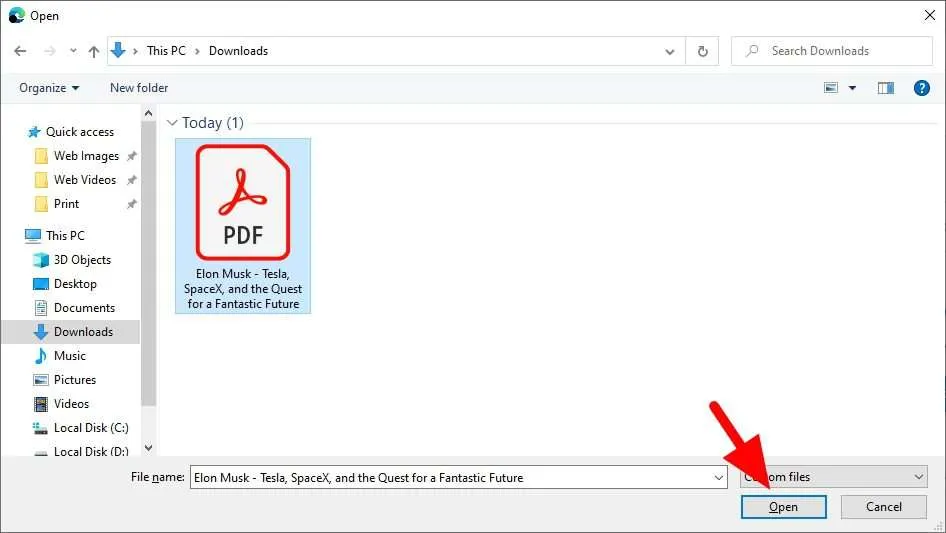Open Music in the sidebar
This screenshot has height=533, width=946.
click(x=69, y=356)
